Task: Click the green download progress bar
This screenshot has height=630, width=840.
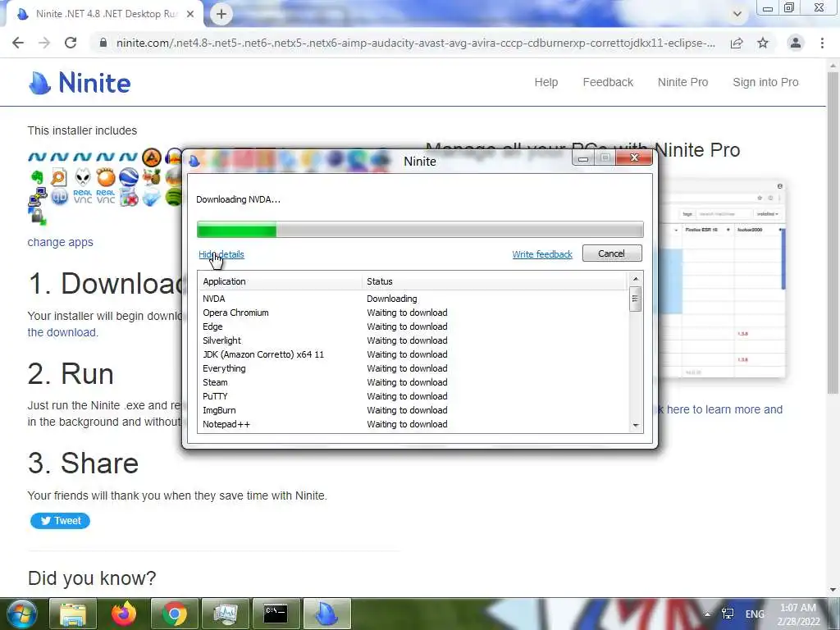Action: tap(420, 230)
